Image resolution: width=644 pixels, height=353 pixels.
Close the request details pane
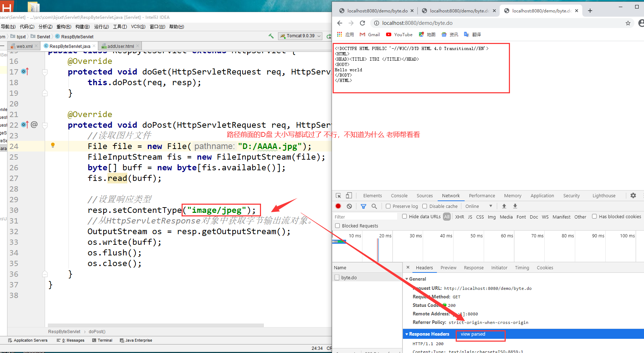point(408,267)
